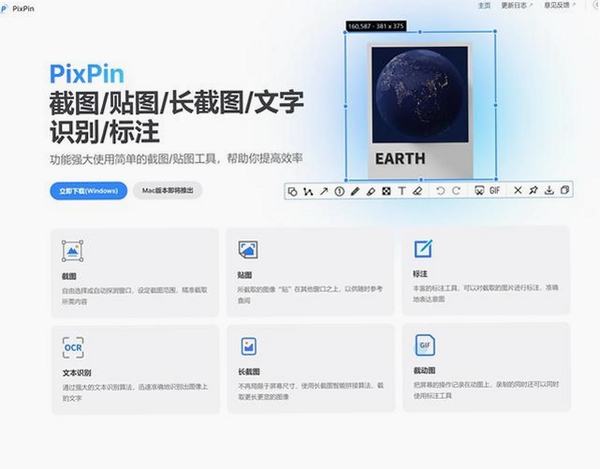Click the theme toggle icon at header edge
Screen dimensions: 600x469
(x=597, y=5)
